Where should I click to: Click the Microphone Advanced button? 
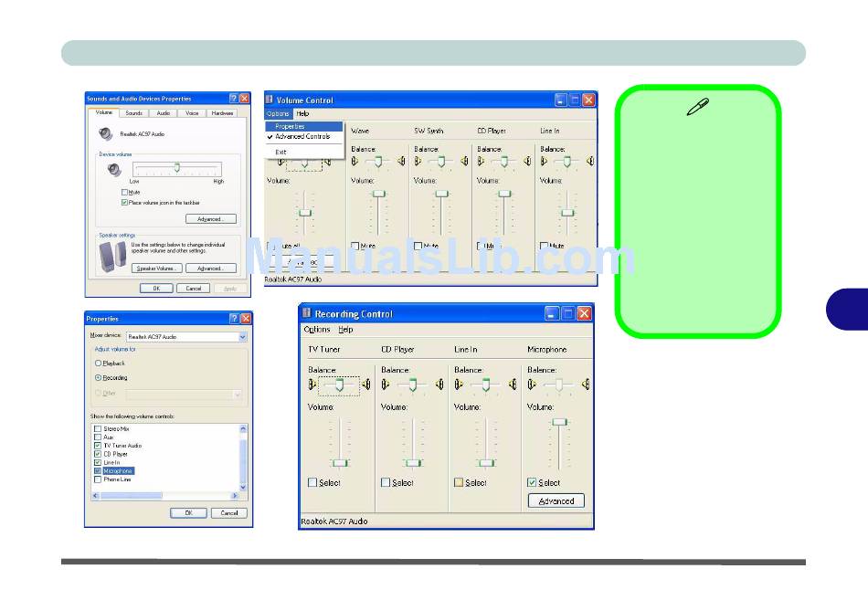(x=556, y=500)
